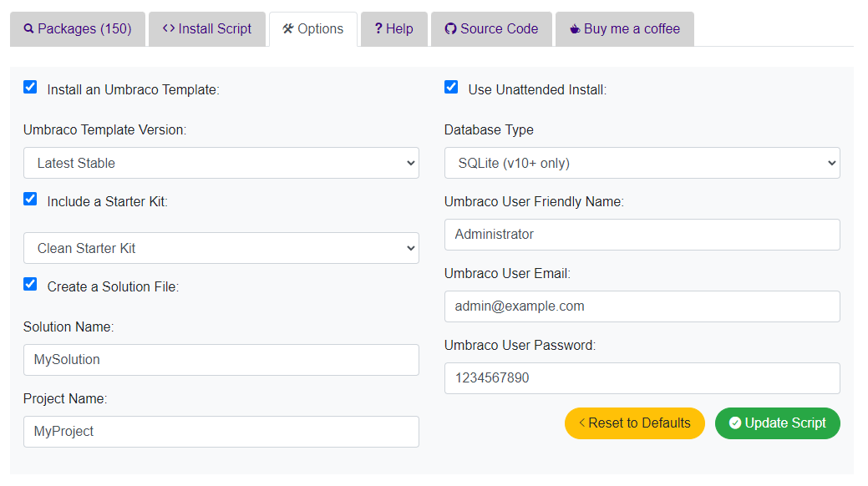Screen dimensions: 868x486
Task: Open Umbraco Template Version dropdown
Action: tap(221, 163)
